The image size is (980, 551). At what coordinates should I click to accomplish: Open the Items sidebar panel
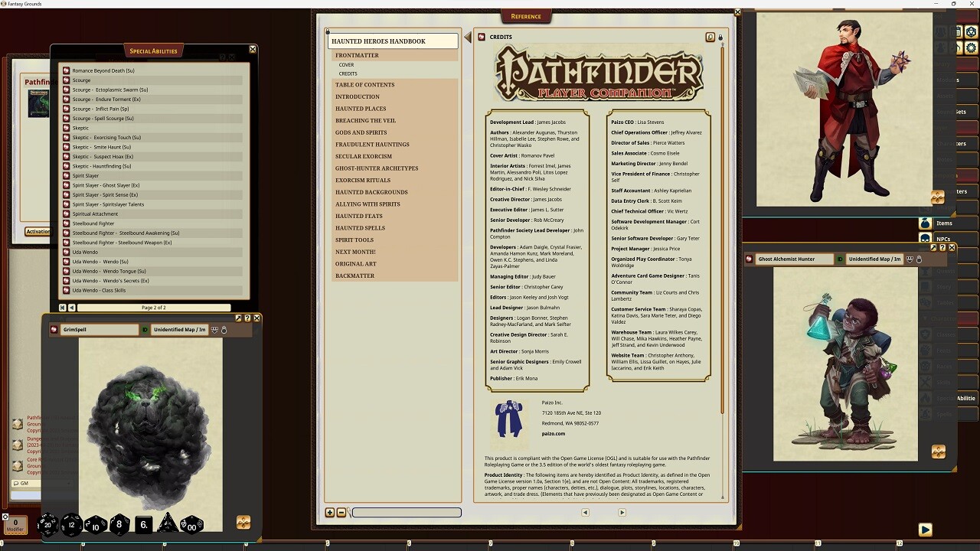point(944,223)
